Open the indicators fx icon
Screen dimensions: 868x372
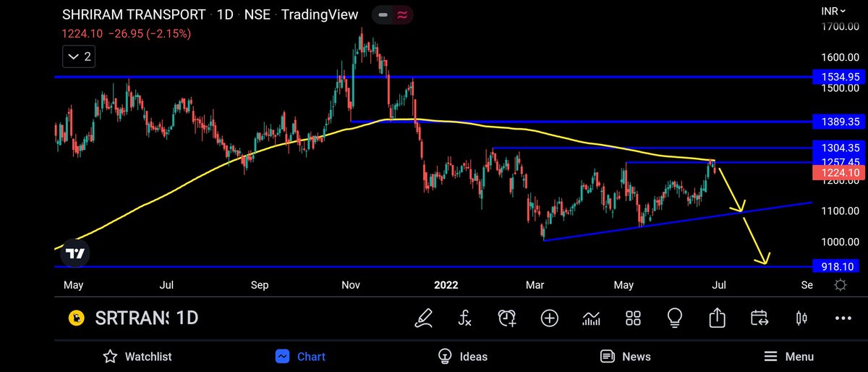pyautogui.click(x=464, y=318)
